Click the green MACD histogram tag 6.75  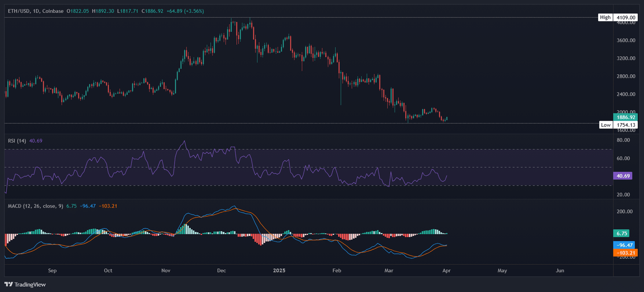coord(621,233)
